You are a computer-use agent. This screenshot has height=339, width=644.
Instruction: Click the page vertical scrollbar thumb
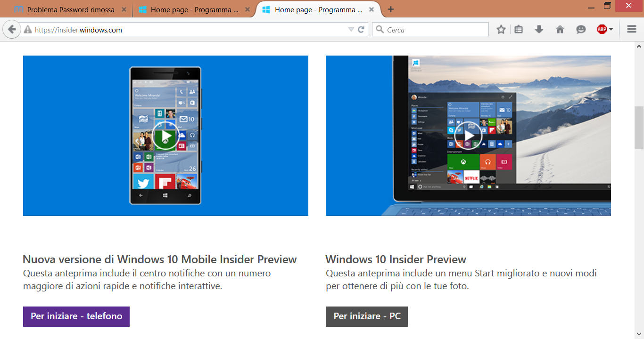pos(639,128)
